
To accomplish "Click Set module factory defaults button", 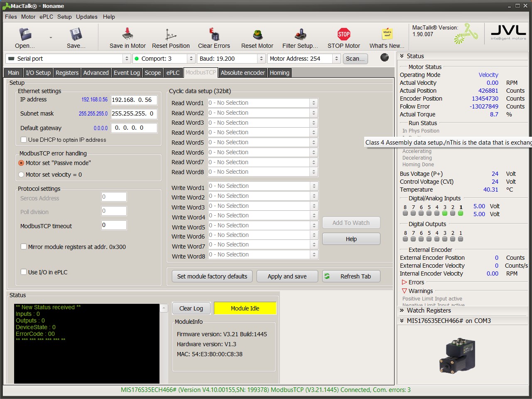I will click(212, 276).
